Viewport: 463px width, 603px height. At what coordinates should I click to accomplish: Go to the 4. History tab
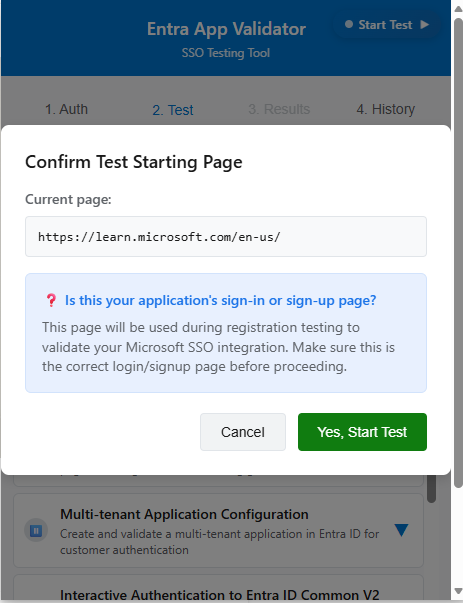(x=385, y=109)
